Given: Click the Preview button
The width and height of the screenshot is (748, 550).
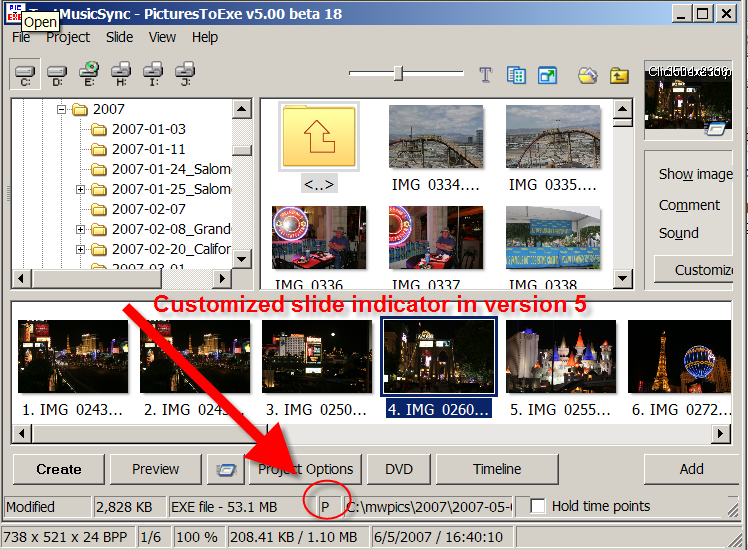Looking at the screenshot, I should 156,469.
